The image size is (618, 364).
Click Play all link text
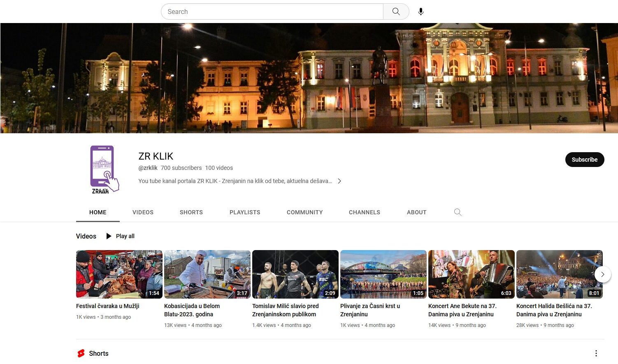[x=125, y=236]
